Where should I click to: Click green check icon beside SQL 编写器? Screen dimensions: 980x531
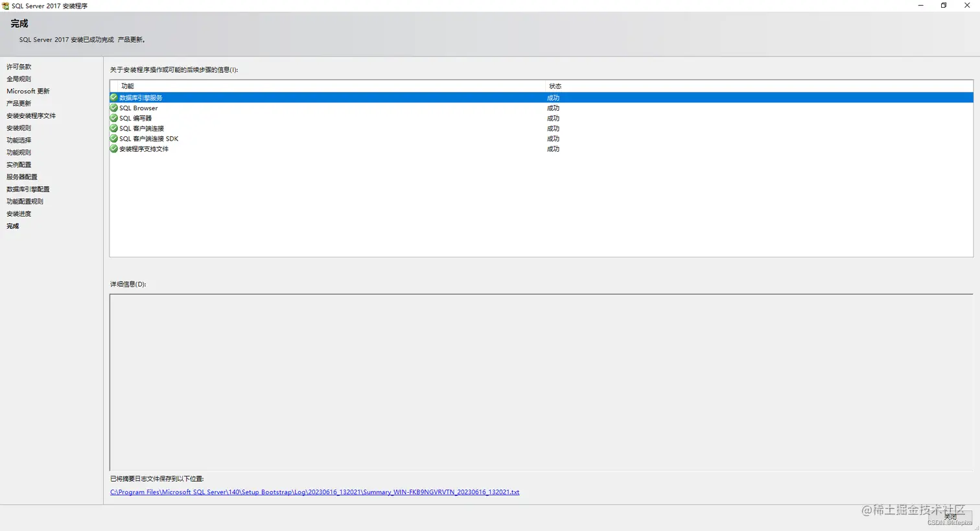[114, 118]
